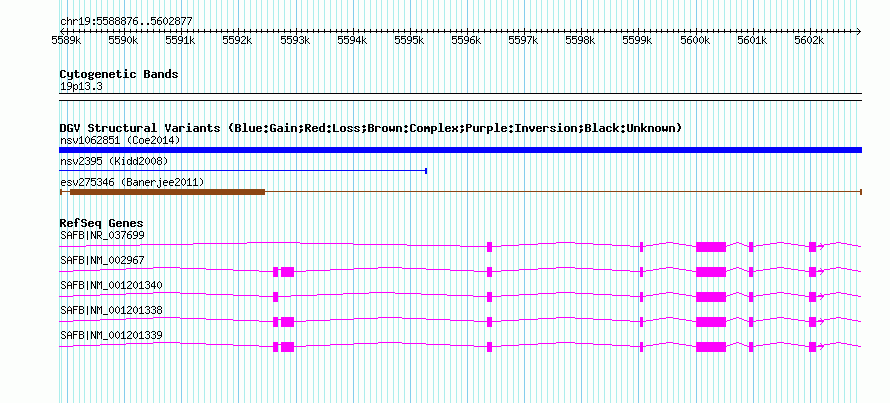
Task: Click the 5601k ruler tick label
Action: point(753,40)
